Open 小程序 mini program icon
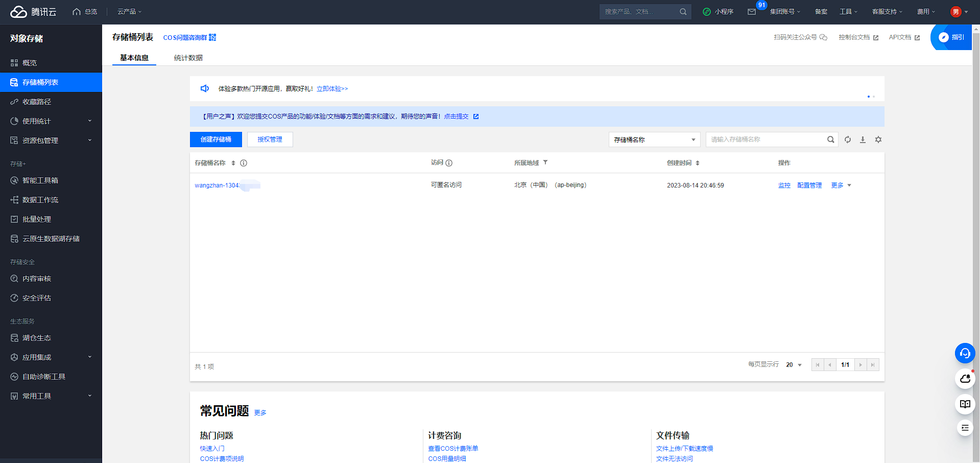980x463 pixels. [x=707, y=12]
